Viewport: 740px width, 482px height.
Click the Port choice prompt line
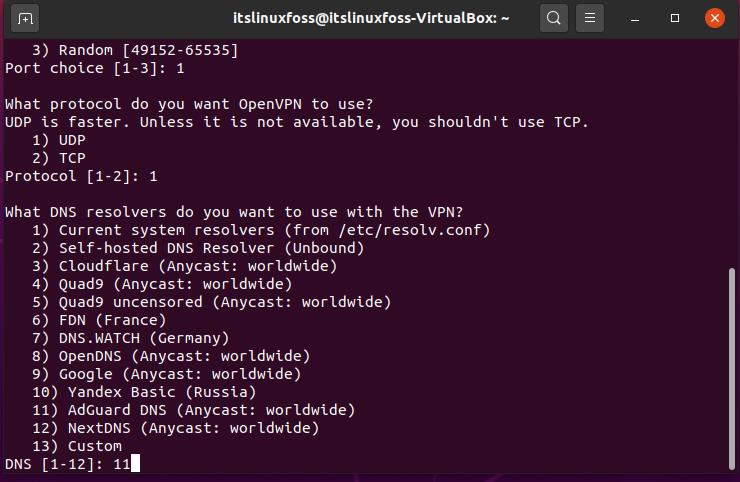click(94, 68)
